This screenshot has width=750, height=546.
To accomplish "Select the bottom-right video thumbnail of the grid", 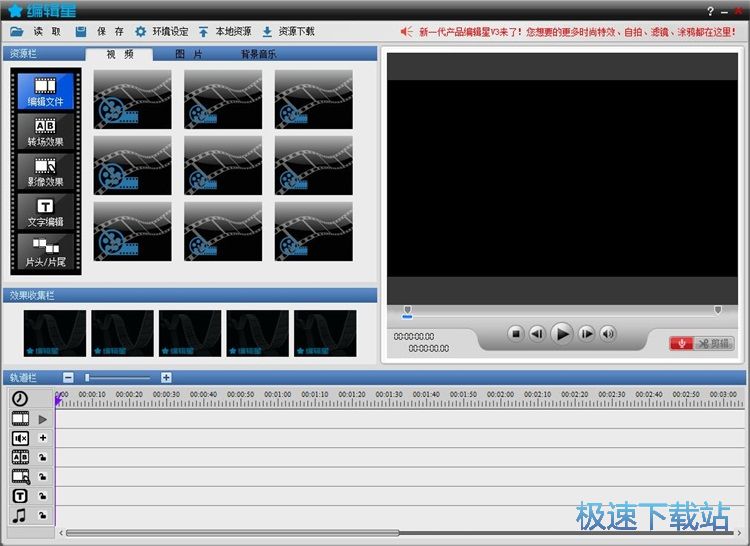I will click(314, 231).
